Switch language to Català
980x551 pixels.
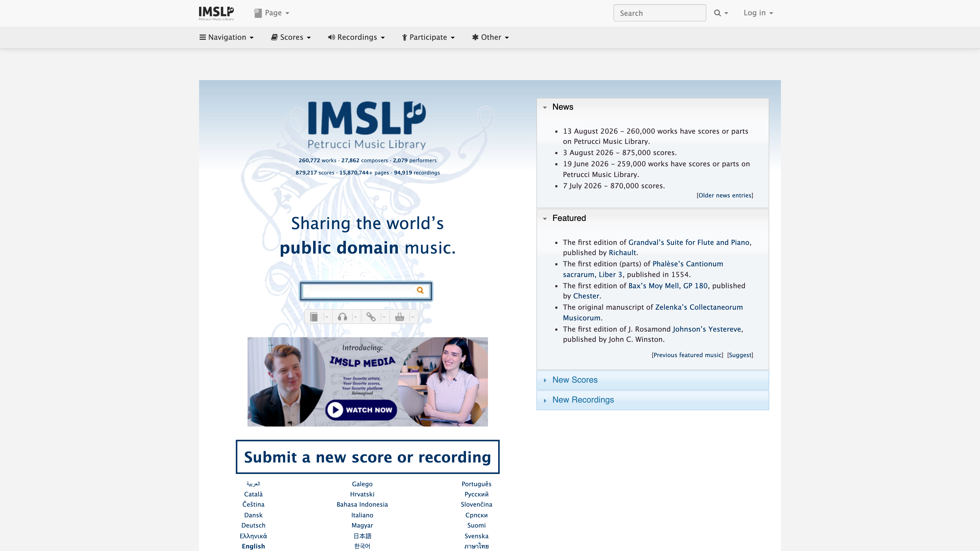[x=253, y=494]
